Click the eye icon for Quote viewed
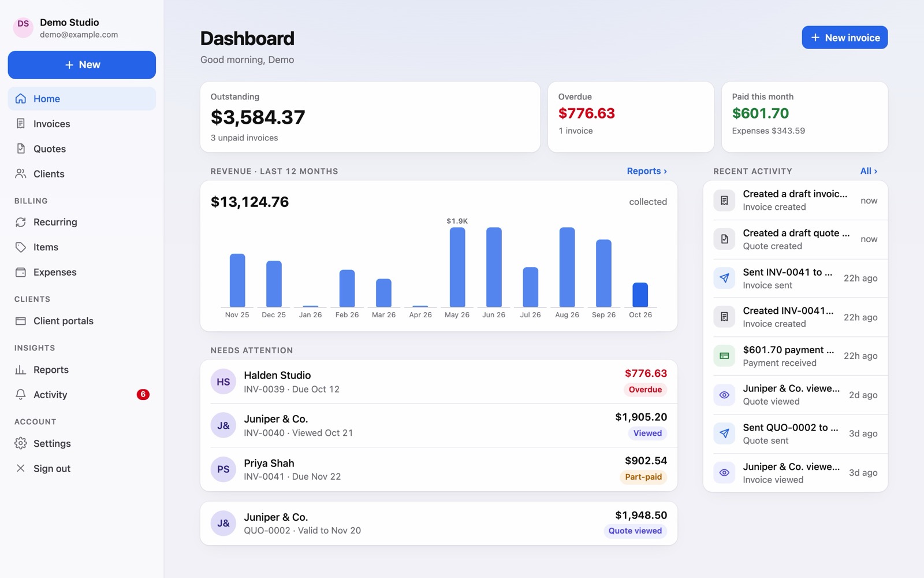The image size is (924, 578). [724, 395]
